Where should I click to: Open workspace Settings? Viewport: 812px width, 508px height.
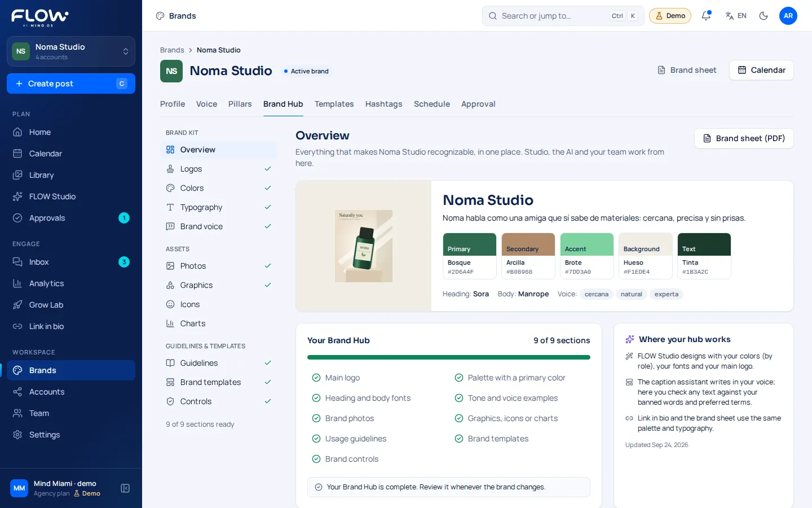point(71,435)
